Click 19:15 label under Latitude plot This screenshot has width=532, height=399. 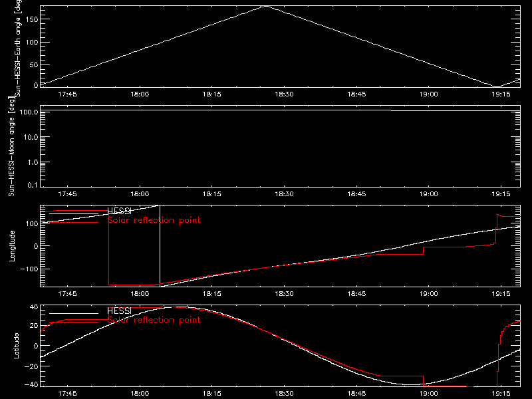(x=501, y=394)
